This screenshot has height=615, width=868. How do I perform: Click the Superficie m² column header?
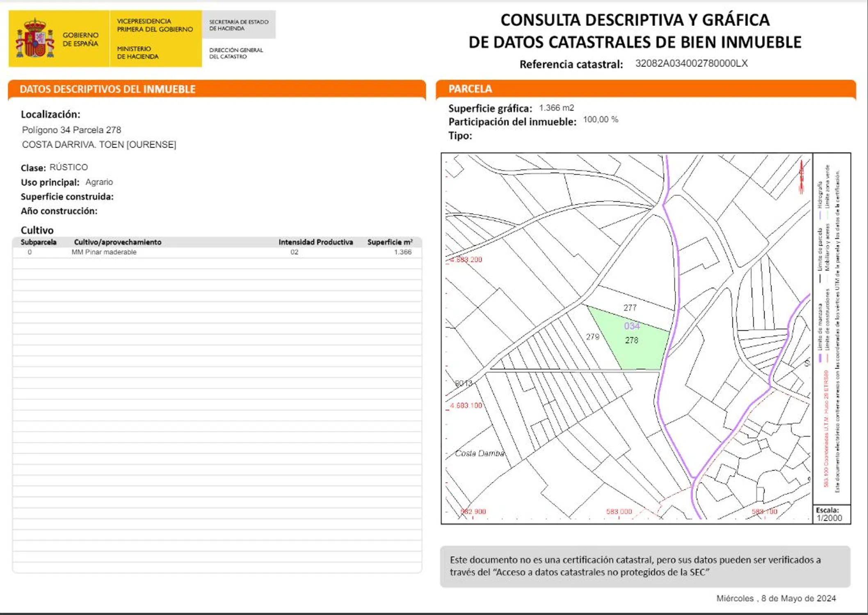(x=390, y=242)
